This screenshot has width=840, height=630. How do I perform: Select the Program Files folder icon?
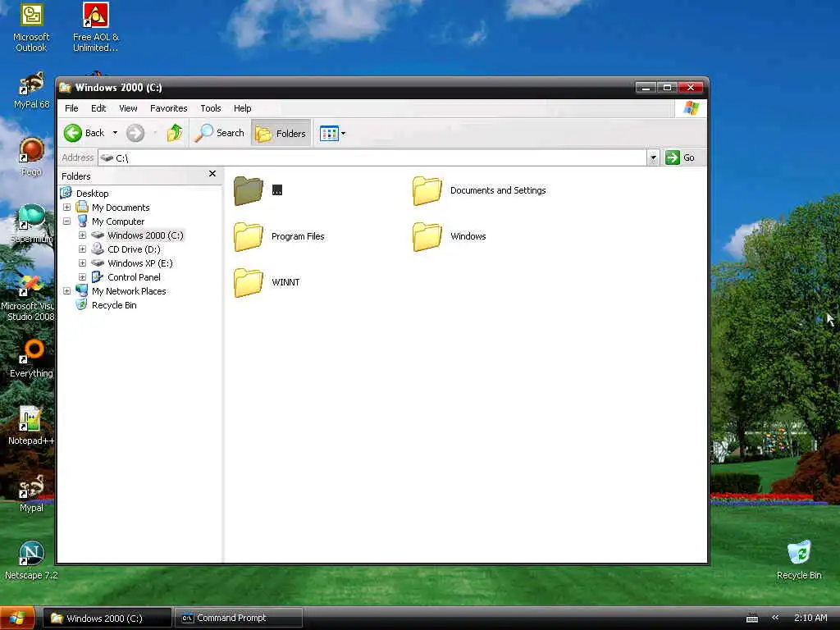pyautogui.click(x=249, y=236)
